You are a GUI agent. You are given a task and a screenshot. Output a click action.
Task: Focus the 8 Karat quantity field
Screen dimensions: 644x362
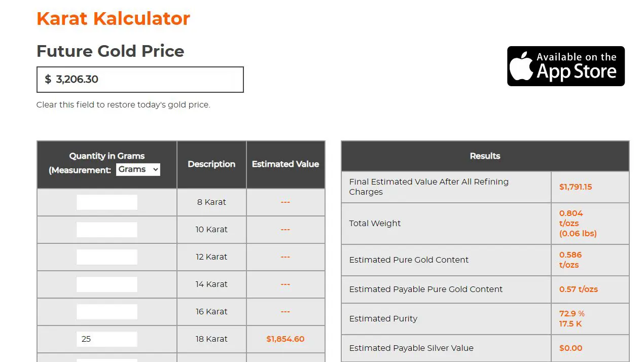107,202
